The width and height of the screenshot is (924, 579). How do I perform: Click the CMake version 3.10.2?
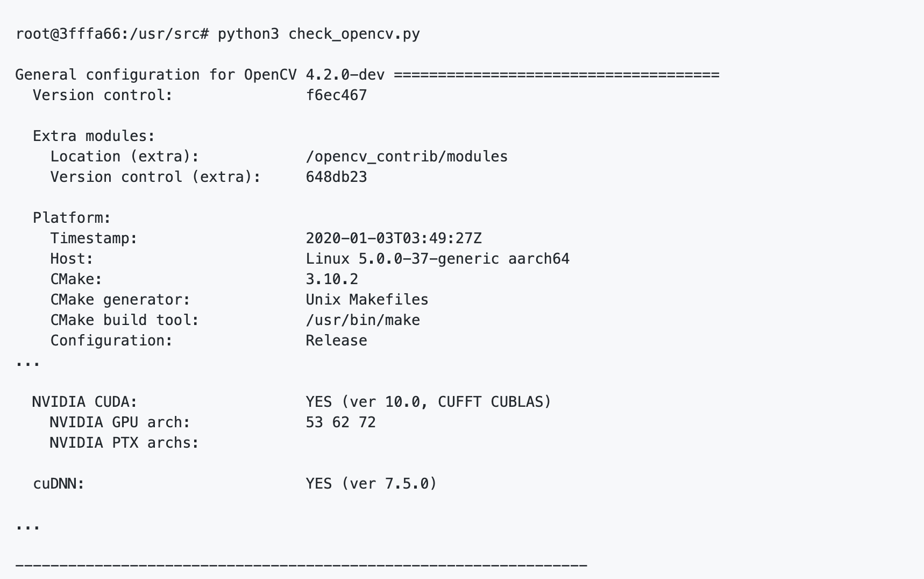click(332, 279)
